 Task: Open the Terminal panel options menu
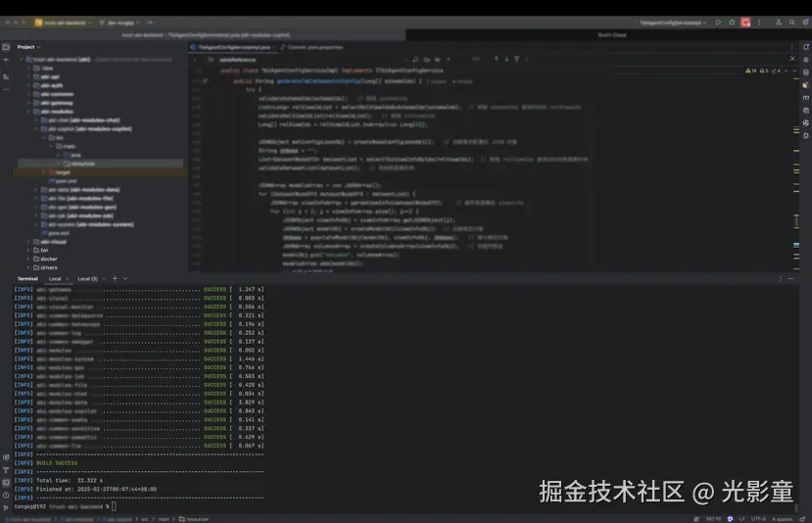(x=781, y=278)
